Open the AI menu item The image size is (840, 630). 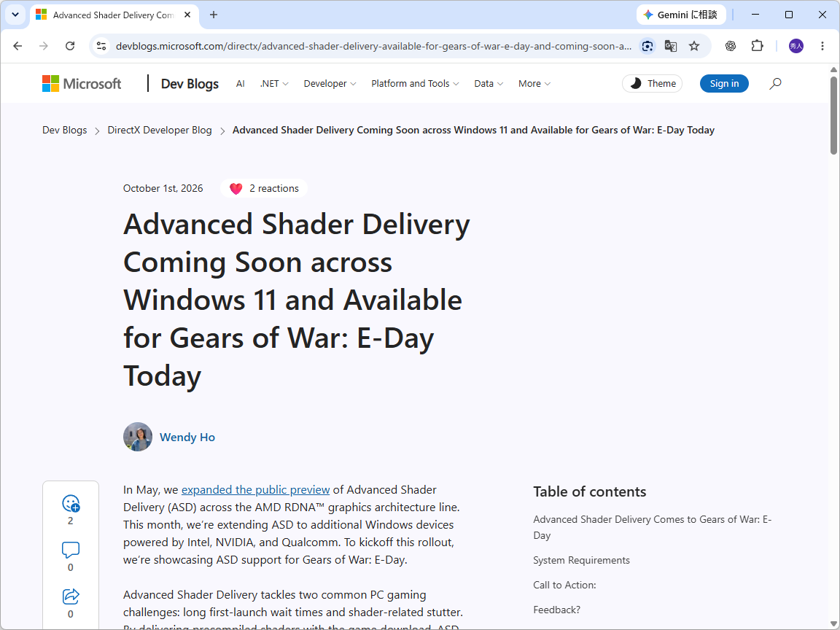pyautogui.click(x=240, y=84)
